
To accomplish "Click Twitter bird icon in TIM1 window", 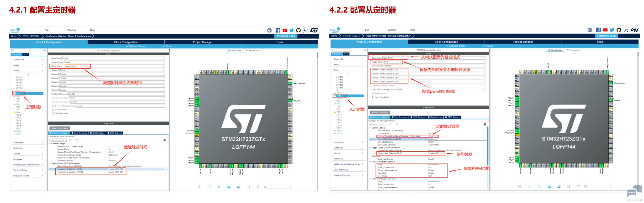I will coord(292,30).
